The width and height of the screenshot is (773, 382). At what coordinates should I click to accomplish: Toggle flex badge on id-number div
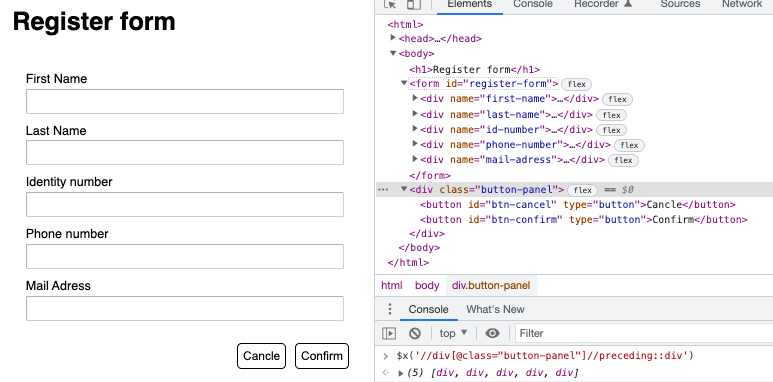(611, 130)
